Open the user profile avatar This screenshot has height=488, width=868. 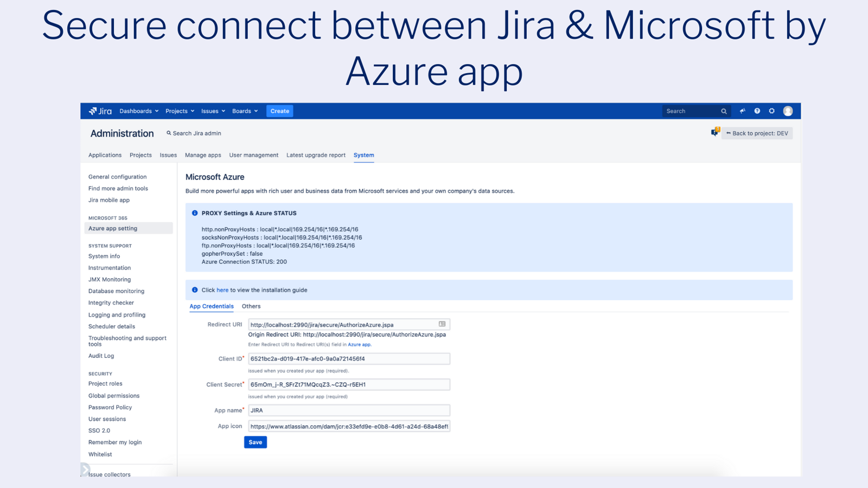click(x=788, y=111)
